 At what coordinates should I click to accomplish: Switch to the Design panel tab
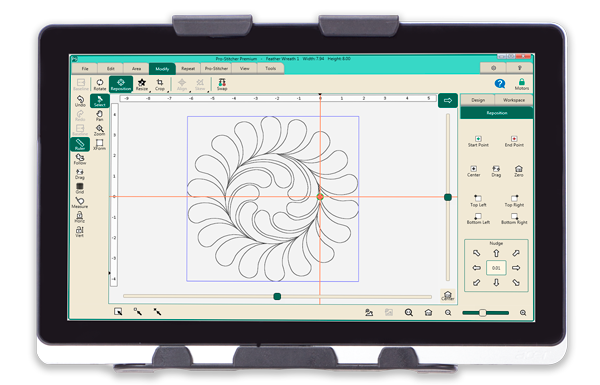pyautogui.click(x=478, y=100)
